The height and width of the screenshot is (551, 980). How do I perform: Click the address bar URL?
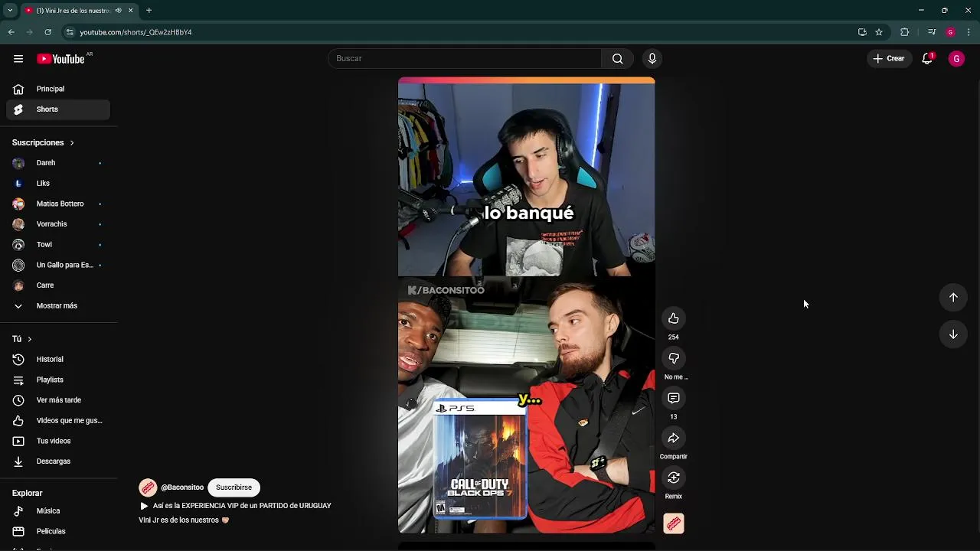pyautogui.click(x=136, y=32)
